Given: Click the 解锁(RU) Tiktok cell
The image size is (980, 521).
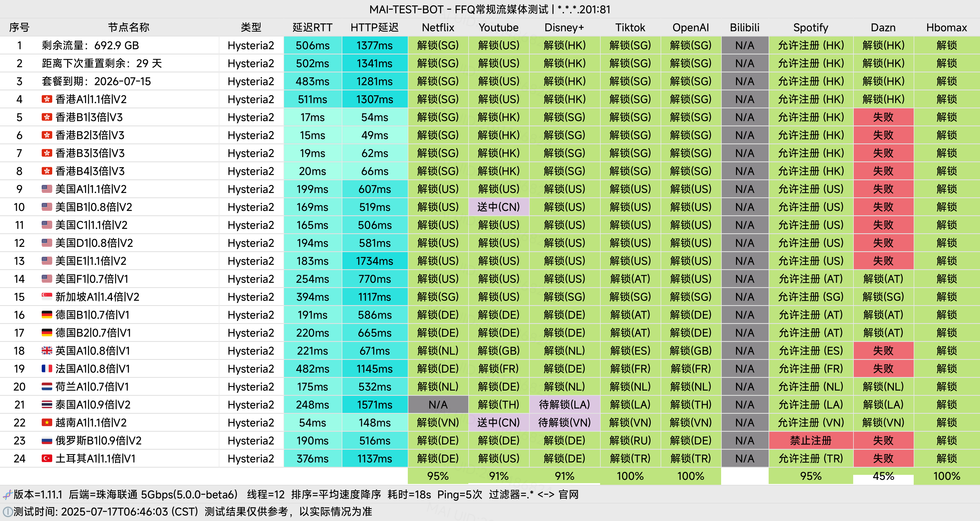Looking at the screenshot, I should (630, 441).
